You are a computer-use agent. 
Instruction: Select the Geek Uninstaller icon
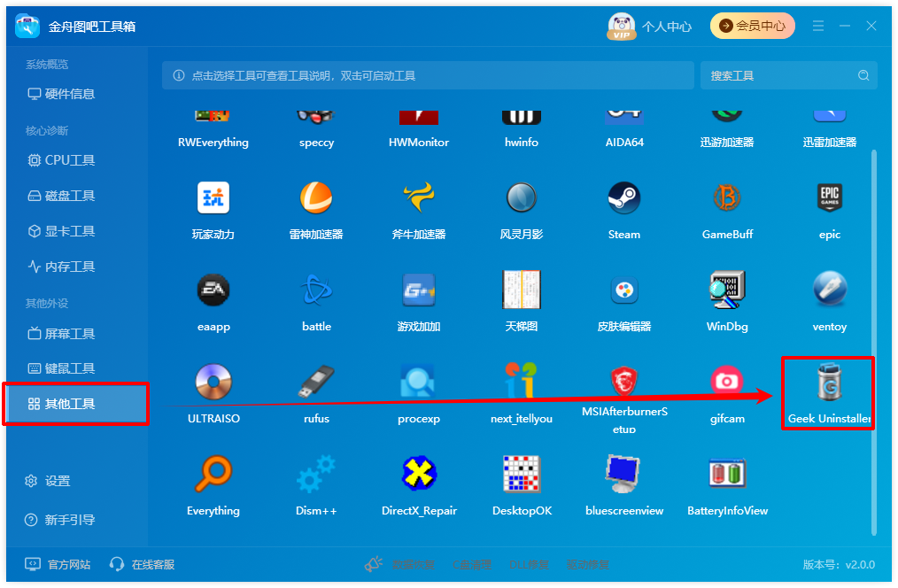click(829, 382)
